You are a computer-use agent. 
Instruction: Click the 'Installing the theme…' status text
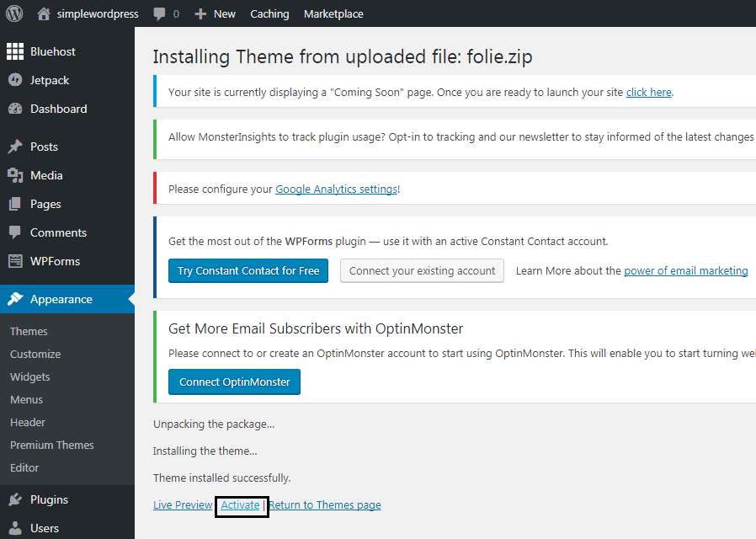(205, 451)
